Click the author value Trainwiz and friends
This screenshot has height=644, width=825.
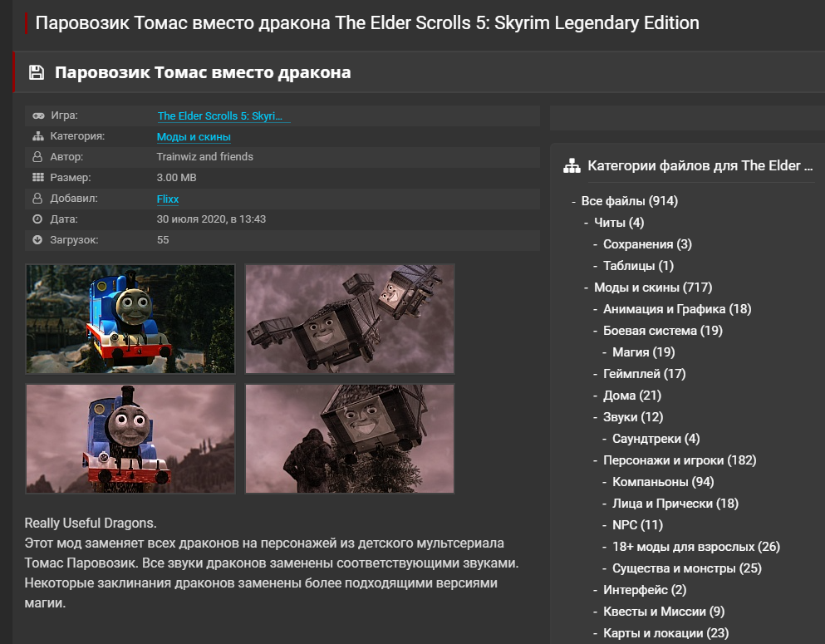[x=204, y=157]
